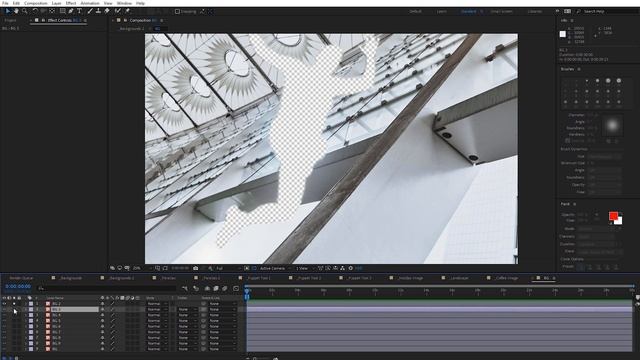This screenshot has height=360, width=640.
Task: Open the Graph Editor icon in timeline
Action: [x=236, y=288]
